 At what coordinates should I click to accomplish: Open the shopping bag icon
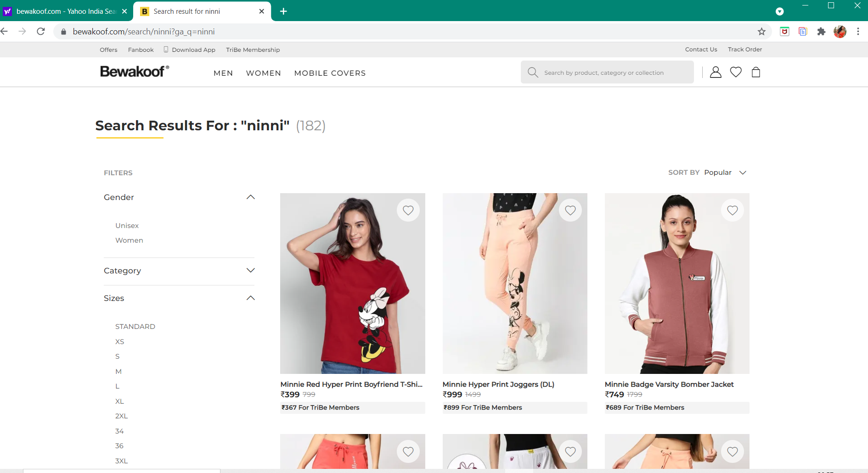pyautogui.click(x=756, y=72)
